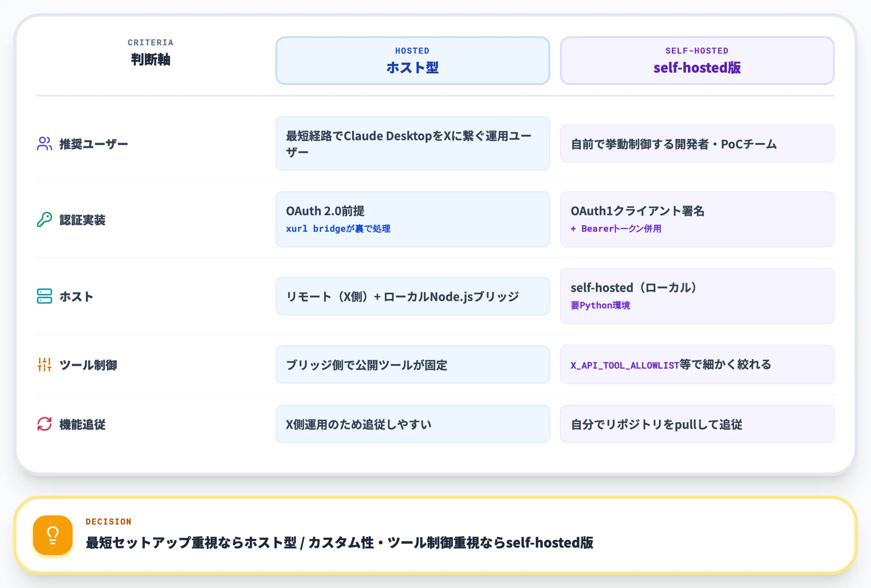Click the OAuth1クライアント署名 text

638,211
